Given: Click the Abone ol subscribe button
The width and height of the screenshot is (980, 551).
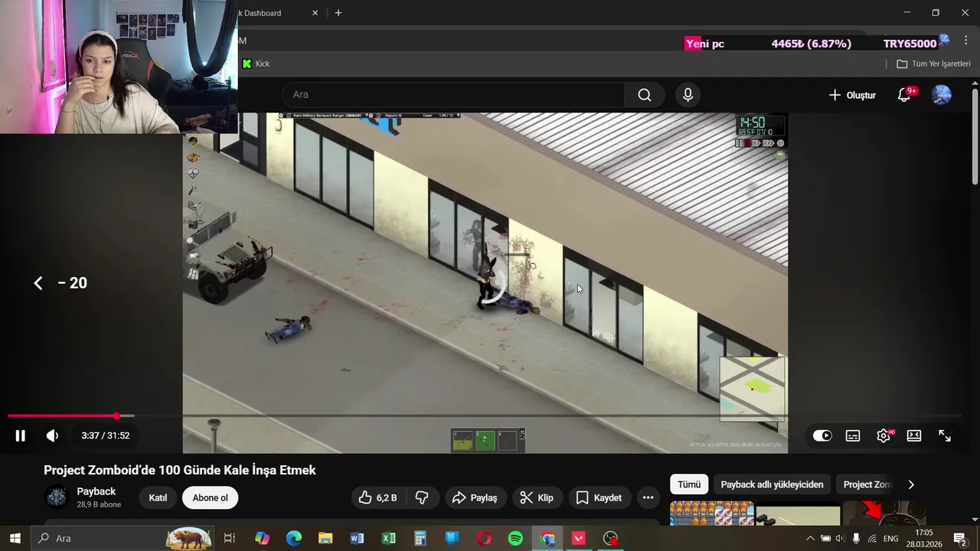Looking at the screenshot, I should [210, 497].
